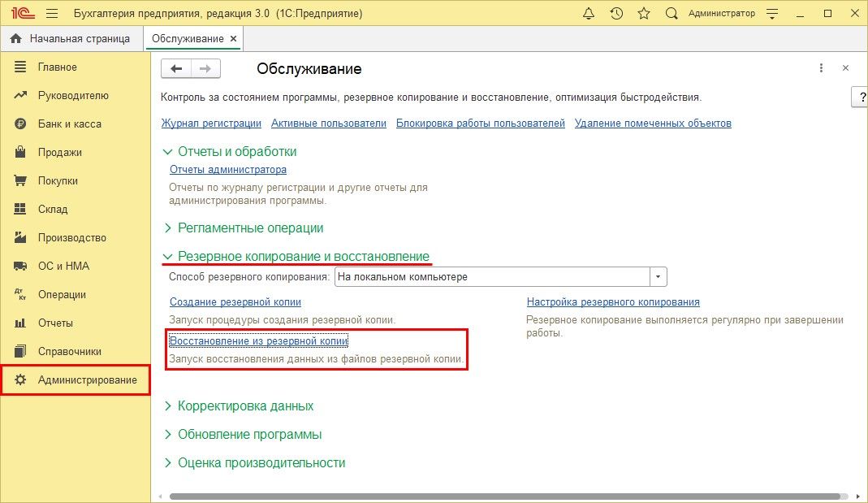This screenshot has height=503, width=868.
Task: Click Восстановление из резервной копии link
Action: pyautogui.click(x=258, y=341)
